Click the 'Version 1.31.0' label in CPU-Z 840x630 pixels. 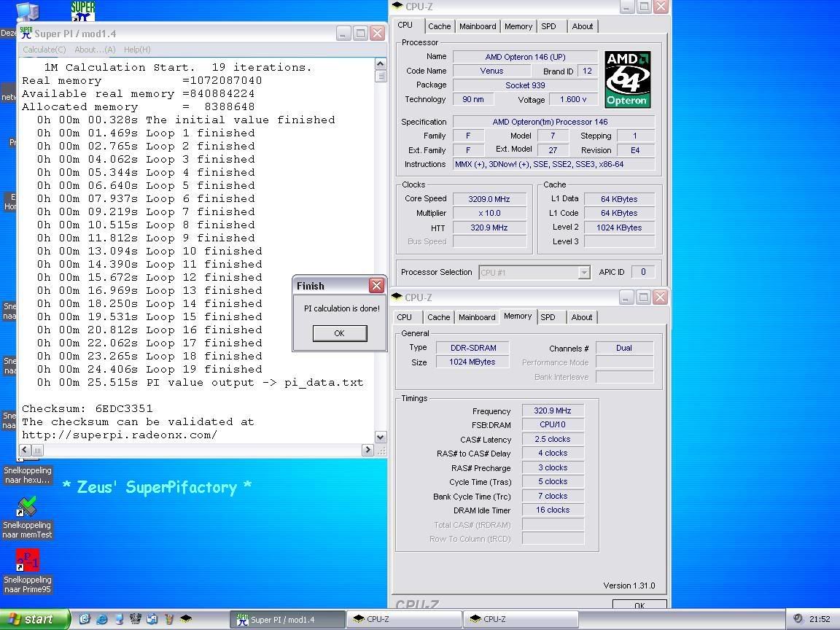(629, 586)
